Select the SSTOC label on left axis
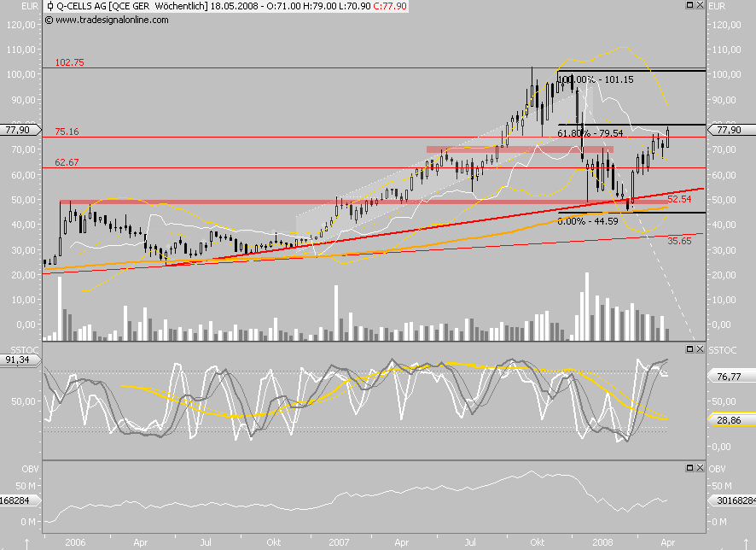 click(24, 350)
